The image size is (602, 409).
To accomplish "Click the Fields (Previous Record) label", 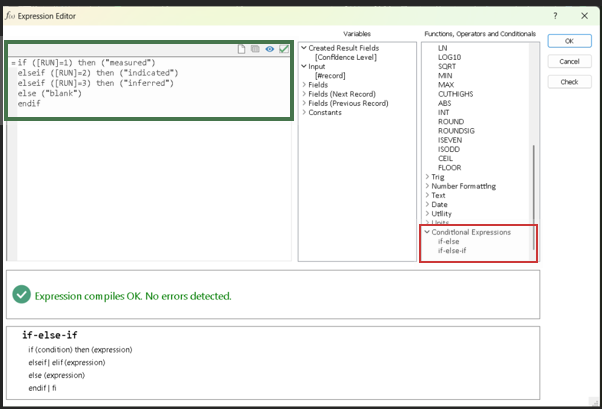I will coord(348,103).
